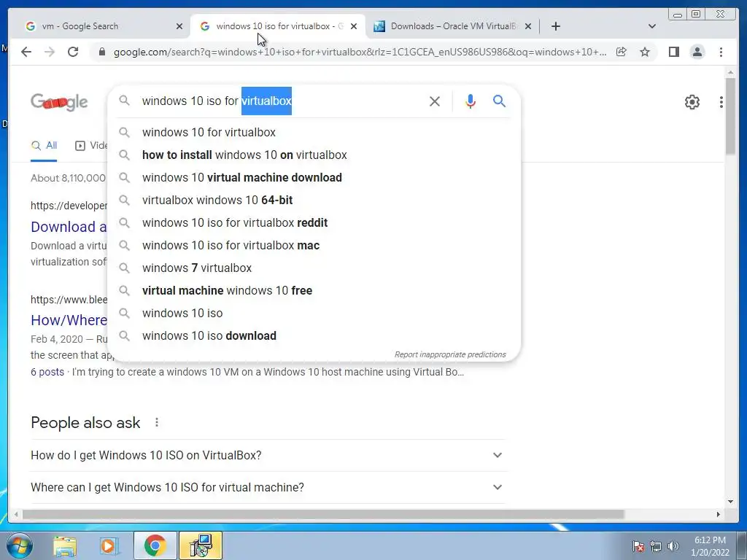The height and width of the screenshot is (560, 747).
Task: Click the scroll down arrow
Action: (x=730, y=501)
